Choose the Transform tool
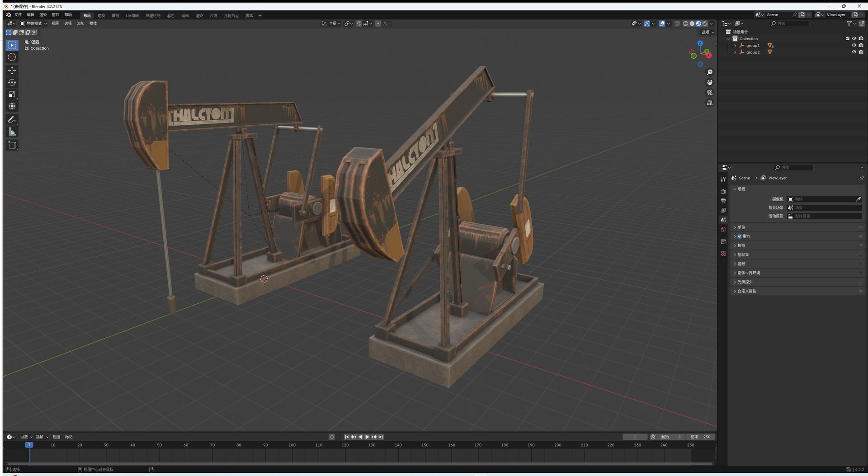The width and height of the screenshot is (868, 476). 12,106
